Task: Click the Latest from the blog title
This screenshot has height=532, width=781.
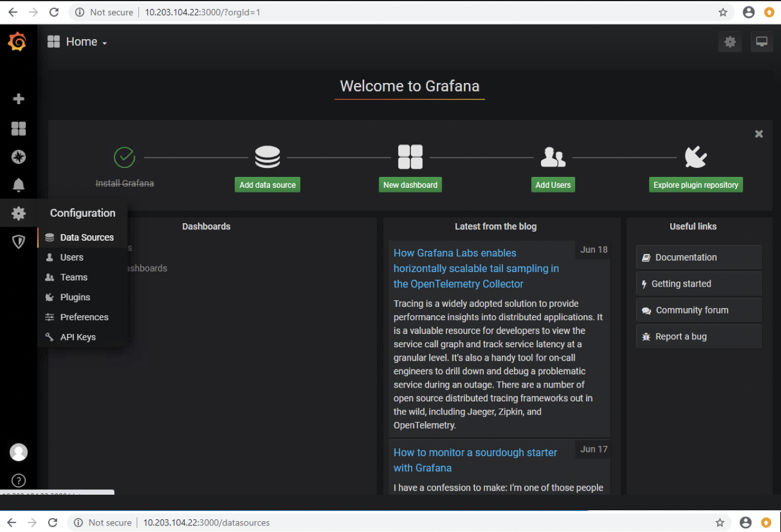Action: coord(496,226)
